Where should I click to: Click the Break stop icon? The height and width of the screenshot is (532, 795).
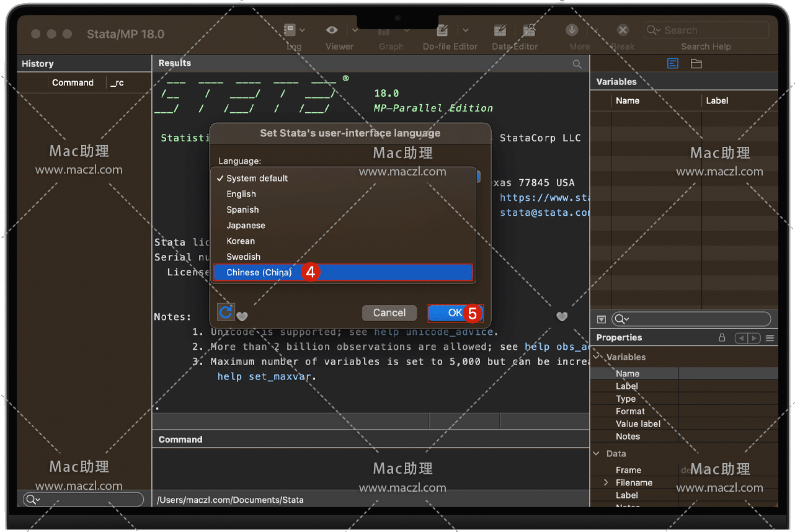623,30
